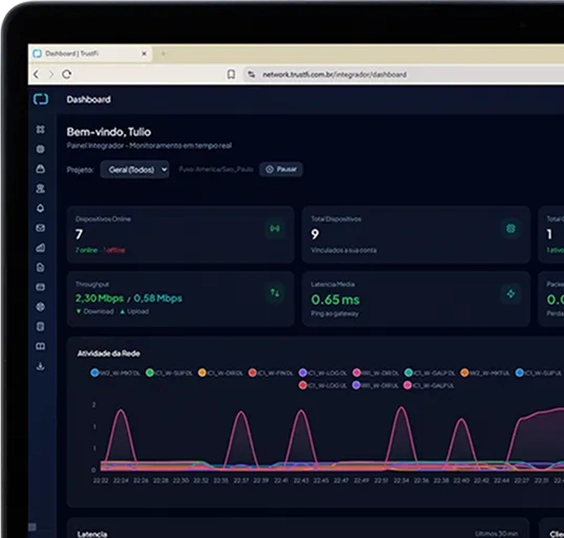Toggle the orange IC1_W-DIR DL legend series

(x=220, y=373)
